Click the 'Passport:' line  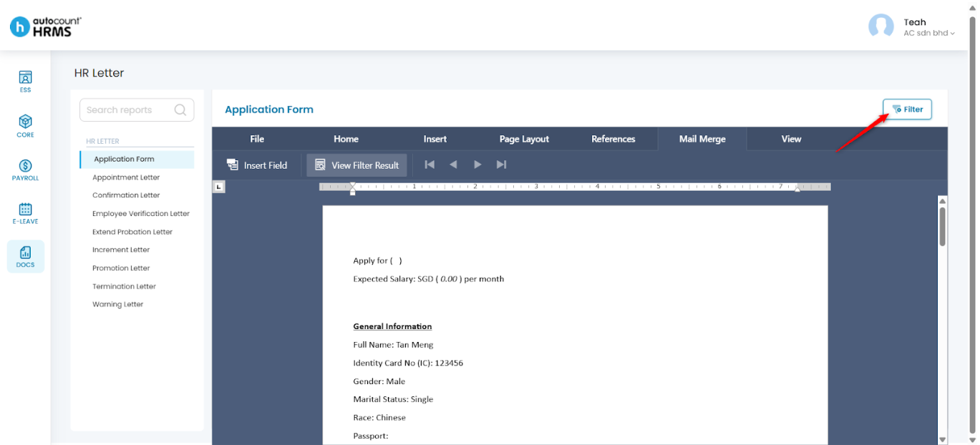click(370, 436)
